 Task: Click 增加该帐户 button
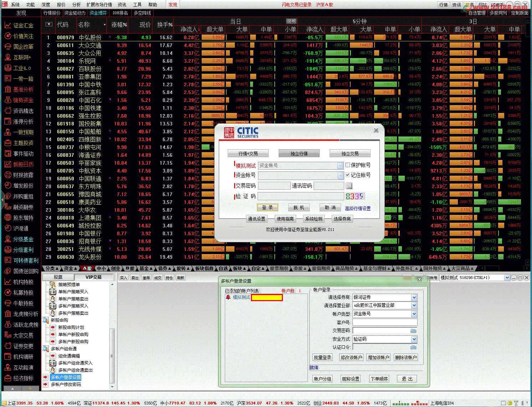[379, 357]
